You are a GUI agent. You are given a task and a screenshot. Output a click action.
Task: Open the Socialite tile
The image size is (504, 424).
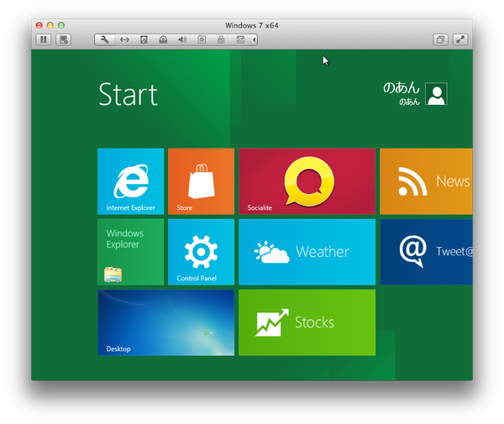coord(307,181)
